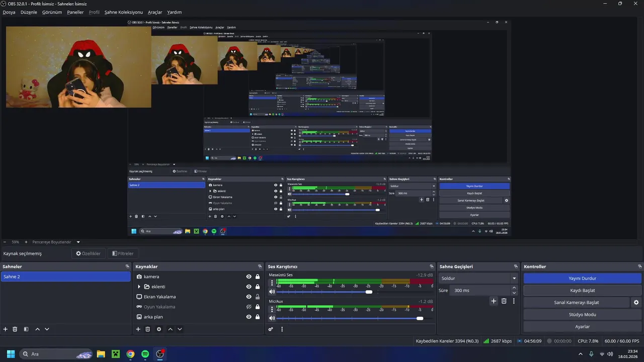Remove the scene transition with the trash icon
This screenshot has width=644, height=362.
[504, 301]
